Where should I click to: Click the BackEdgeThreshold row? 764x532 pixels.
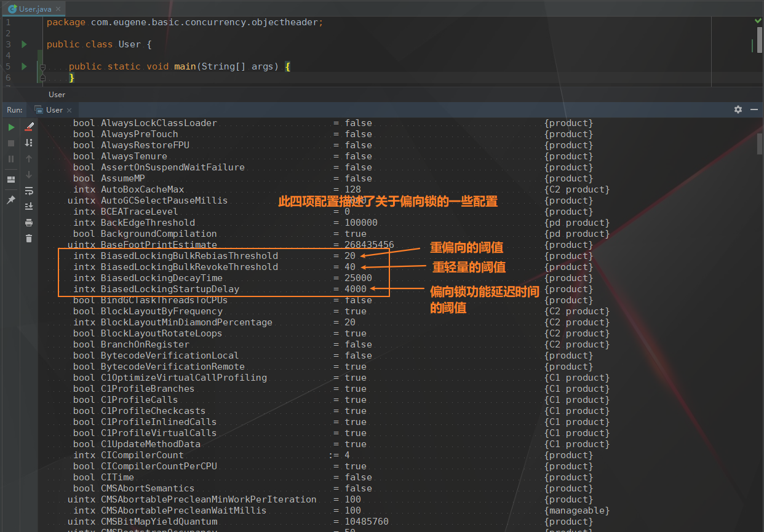coord(341,223)
